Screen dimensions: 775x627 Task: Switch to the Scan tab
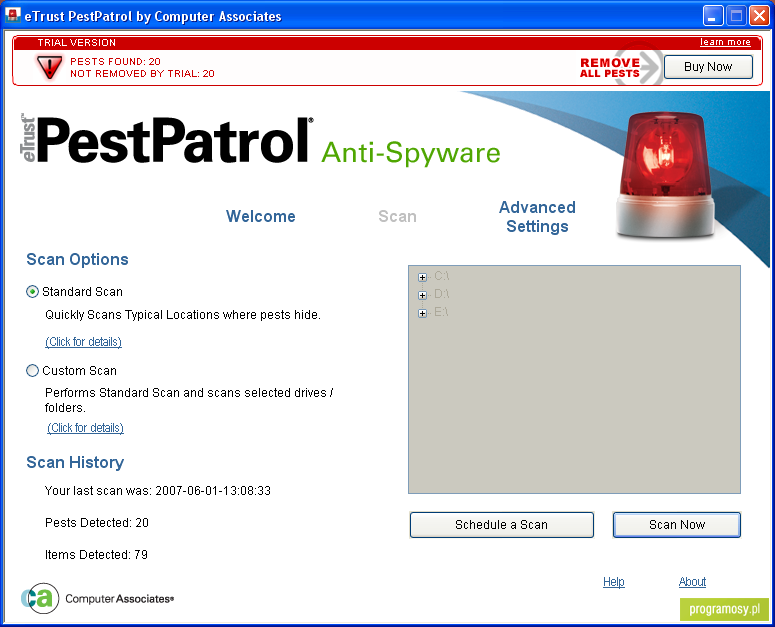tap(397, 216)
